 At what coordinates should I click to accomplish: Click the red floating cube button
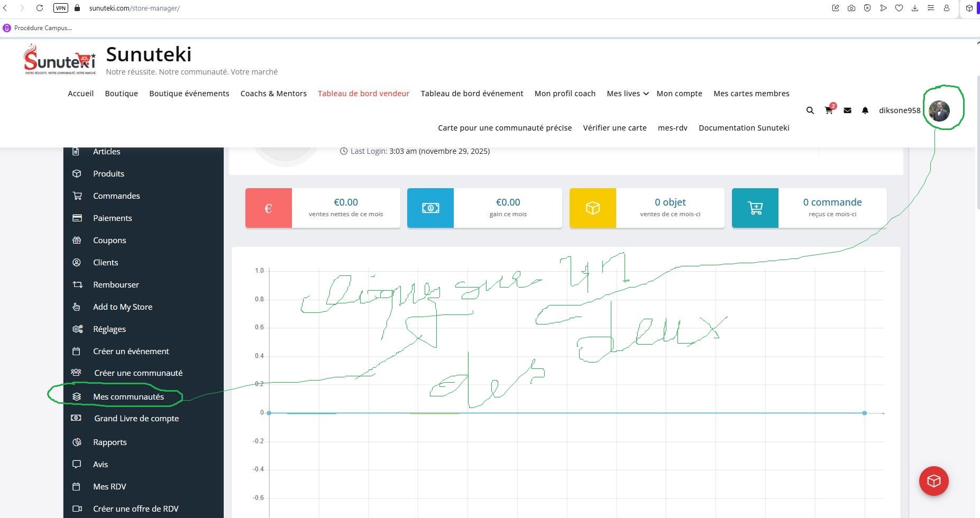pyautogui.click(x=933, y=480)
